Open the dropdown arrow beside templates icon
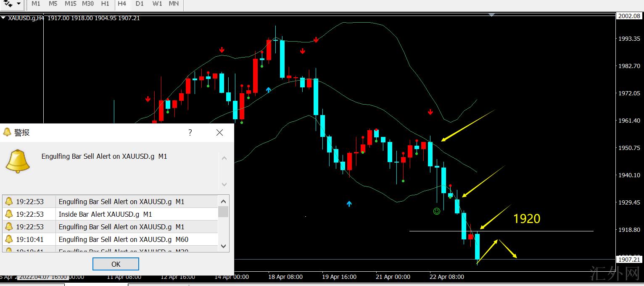The width and height of the screenshot is (644, 286). pos(18,4)
